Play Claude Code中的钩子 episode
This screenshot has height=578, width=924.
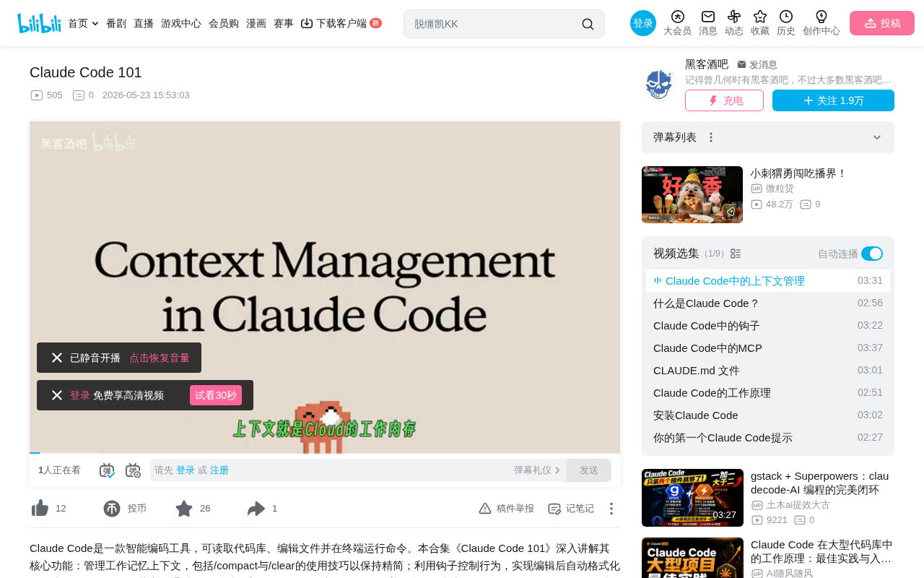[x=768, y=326]
